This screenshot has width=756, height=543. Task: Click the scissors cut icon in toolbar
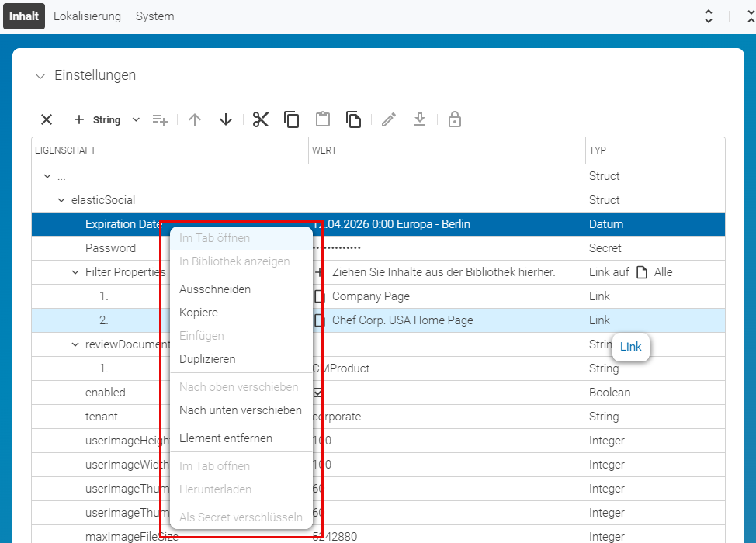tap(260, 119)
